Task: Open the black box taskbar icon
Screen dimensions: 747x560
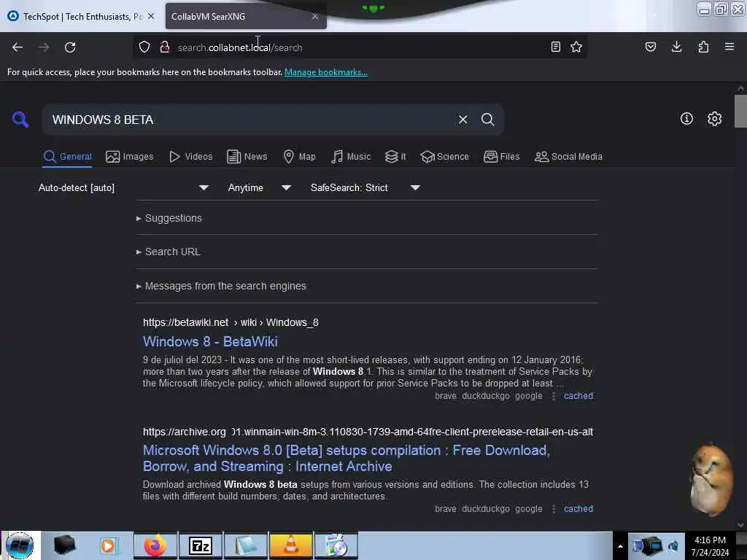Action: point(65,545)
